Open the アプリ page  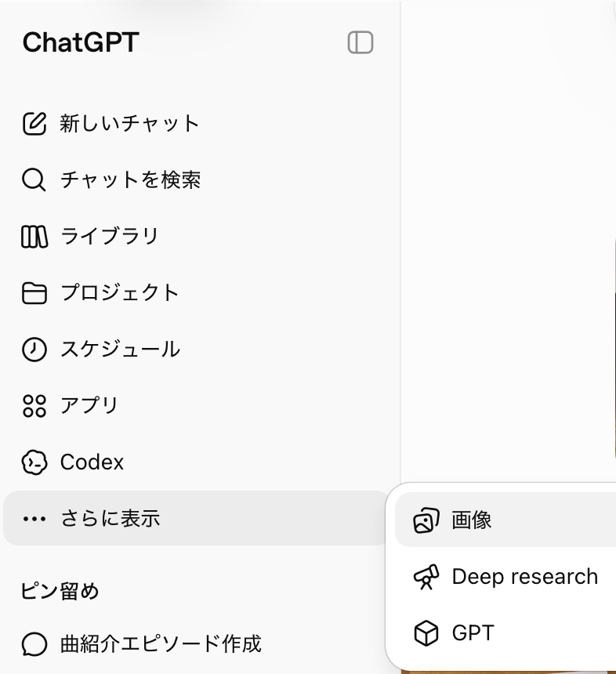pos(196,406)
